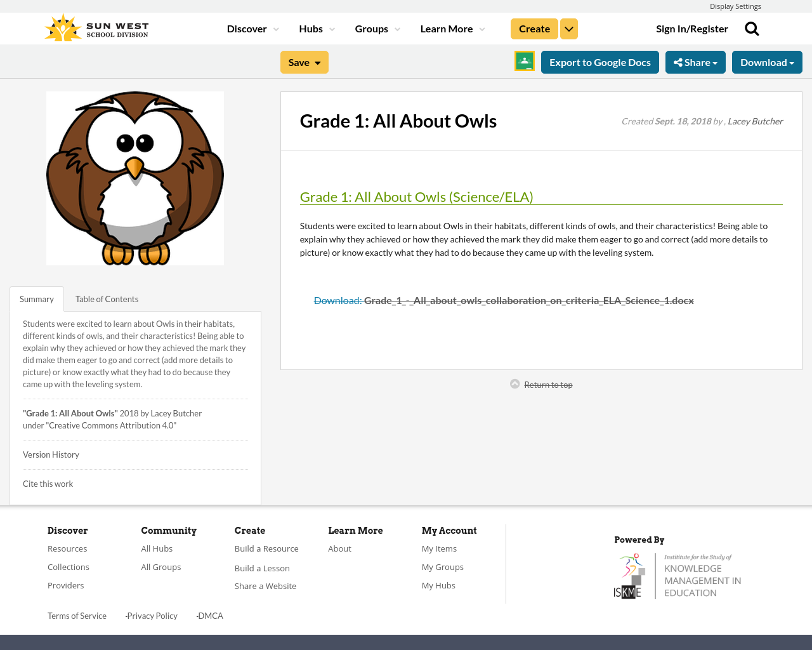Click Export to Google Docs
Screen dimensions: 812x650
coord(599,61)
